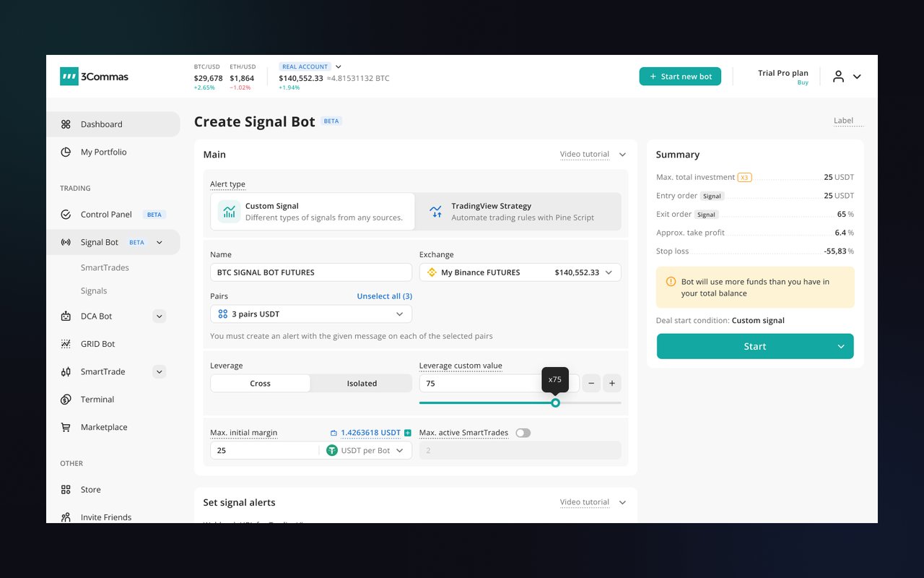Toggle the Max. active SmartTrades switch
The height and width of the screenshot is (578, 924).
[x=523, y=433]
